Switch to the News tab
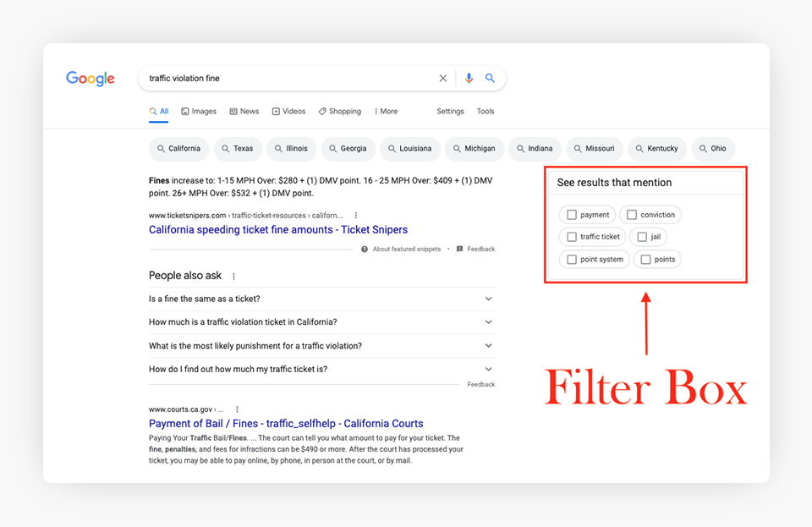This screenshot has height=527, width=812. [244, 112]
